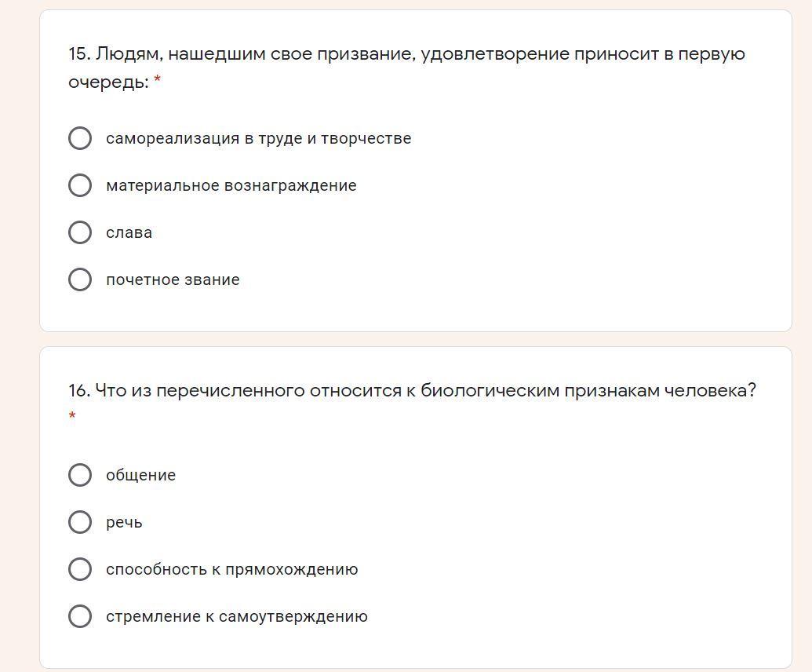Click the "способность к прямохождению" label text
Viewport: 812px width, 672px height.
coord(231,569)
